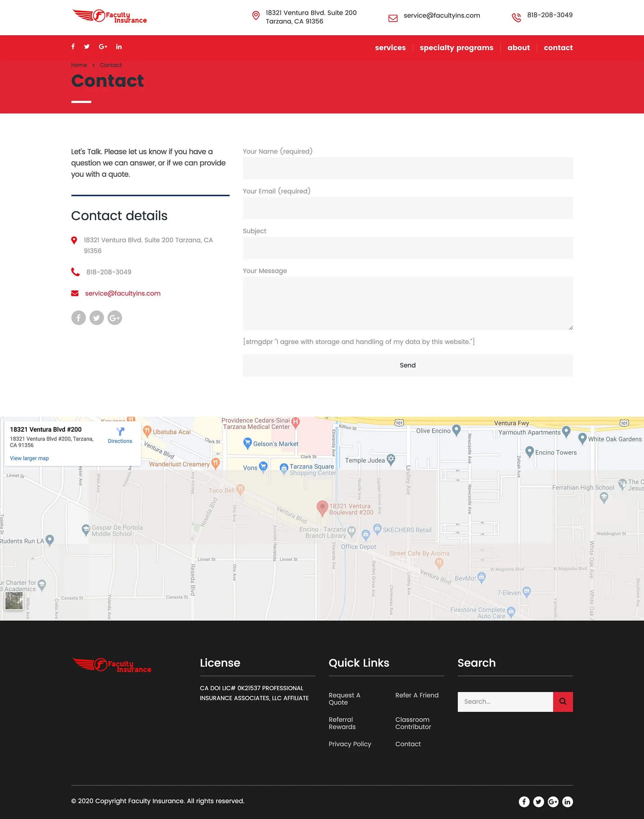Open the specialty programs menu item
This screenshot has height=819, width=644.
point(457,48)
